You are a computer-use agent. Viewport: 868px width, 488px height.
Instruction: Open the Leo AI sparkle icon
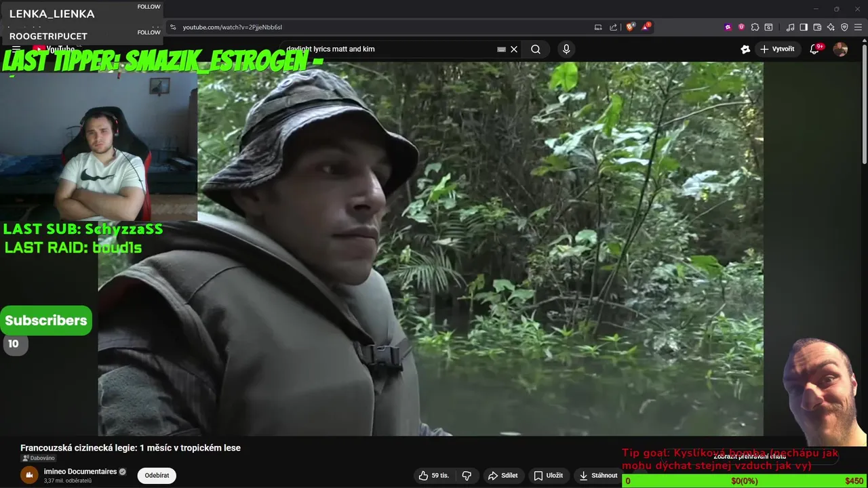pyautogui.click(x=831, y=27)
